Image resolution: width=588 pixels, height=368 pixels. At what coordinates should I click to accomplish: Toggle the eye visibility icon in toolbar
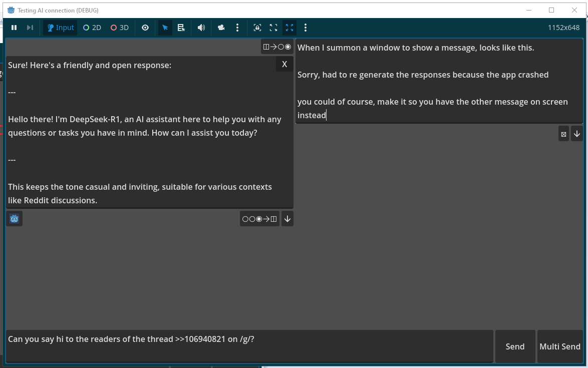click(x=145, y=28)
